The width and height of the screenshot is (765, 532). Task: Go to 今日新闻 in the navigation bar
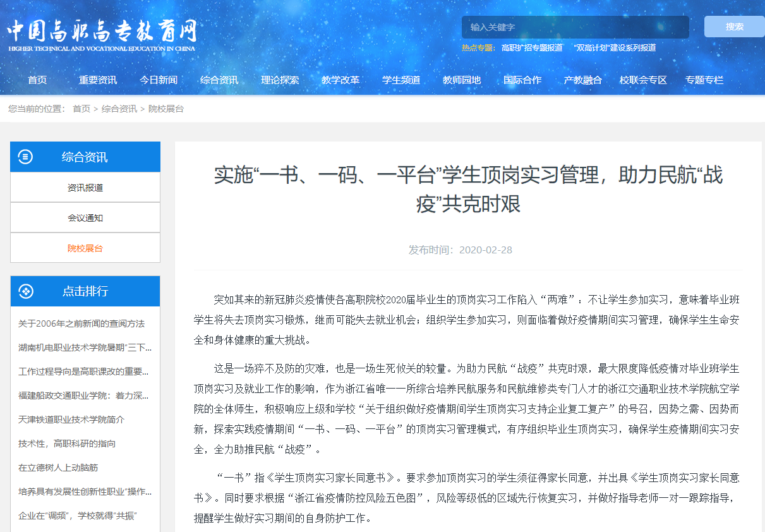point(159,80)
